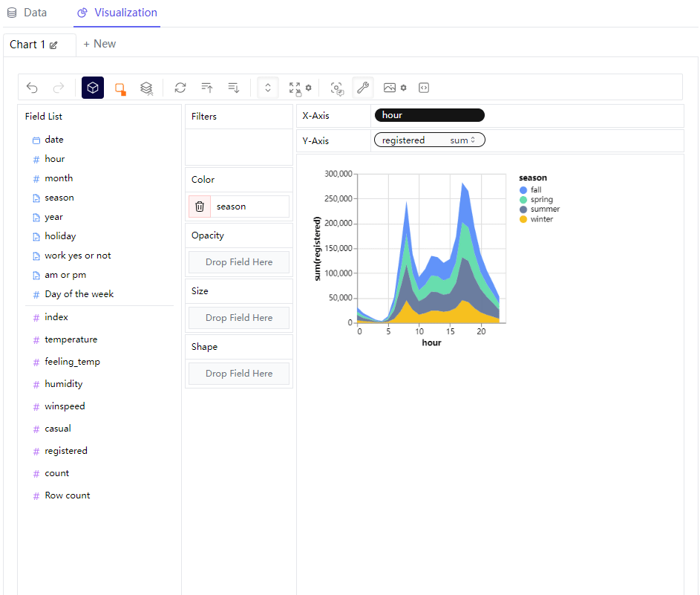Select the Visualization tab
Viewport: 700px width, 595px height.
117,13
